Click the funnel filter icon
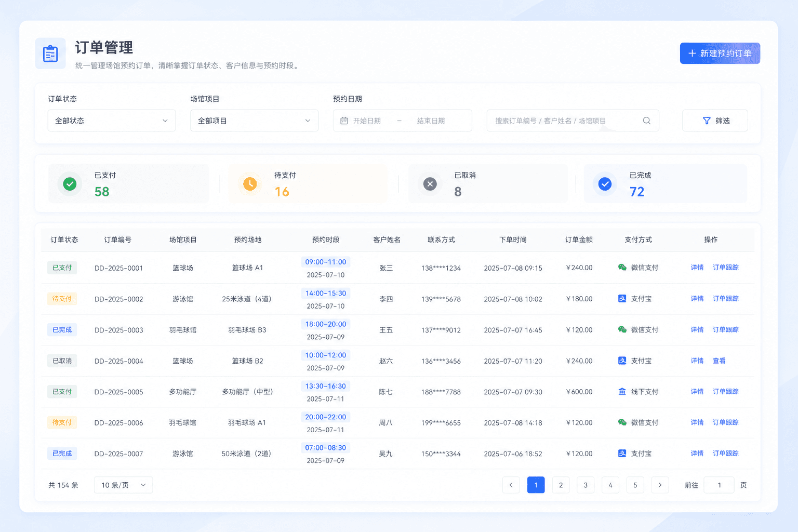This screenshot has height=532, width=798. (707, 121)
